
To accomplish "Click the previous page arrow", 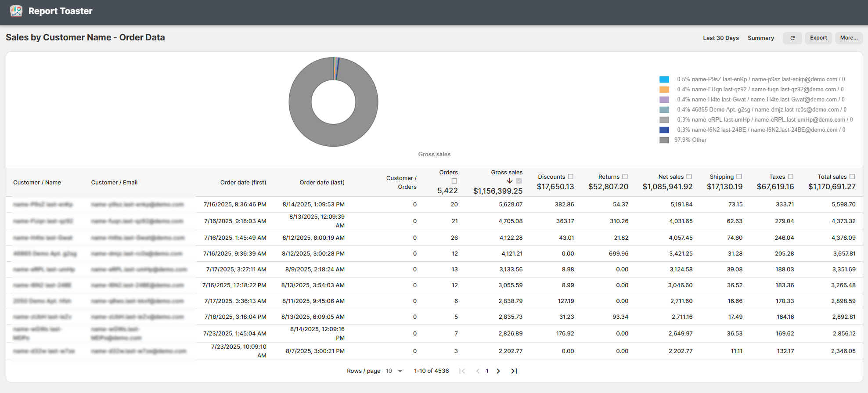I will (x=478, y=371).
